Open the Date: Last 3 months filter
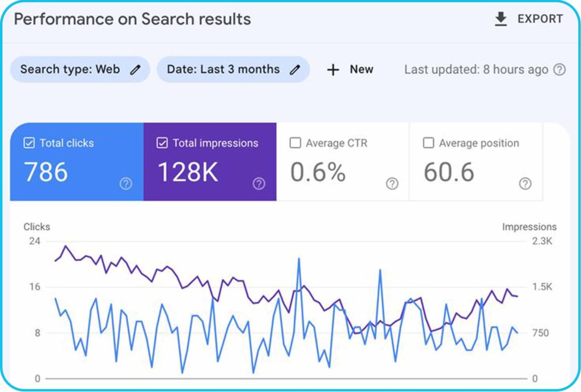The width and height of the screenshot is (581, 392). pyautogui.click(x=223, y=70)
